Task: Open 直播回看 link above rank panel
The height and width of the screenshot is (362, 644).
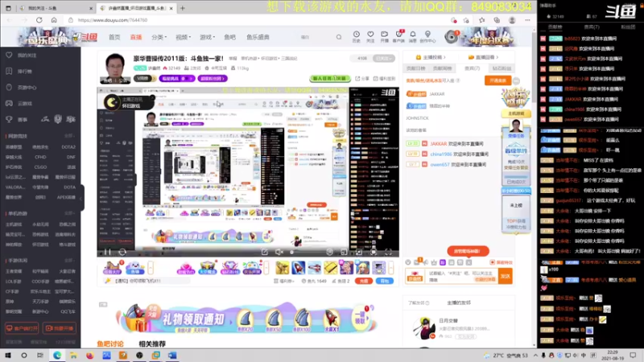Action: point(484,57)
